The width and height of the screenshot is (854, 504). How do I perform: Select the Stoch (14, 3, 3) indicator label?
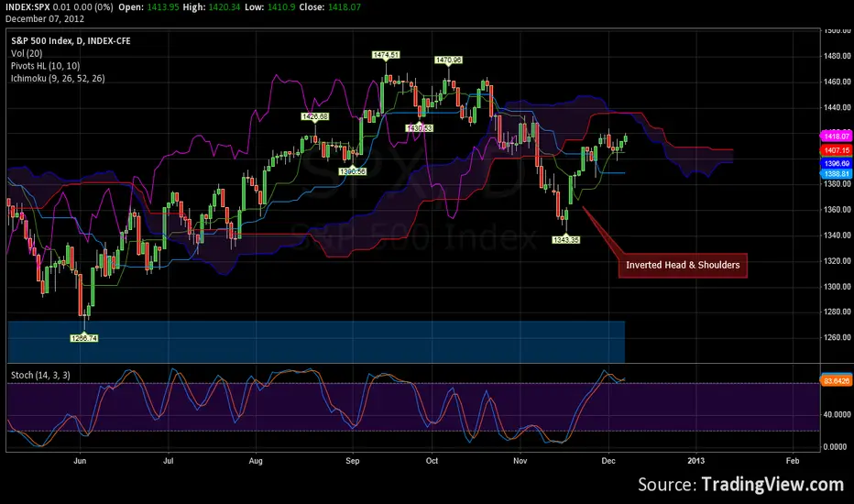click(x=40, y=375)
